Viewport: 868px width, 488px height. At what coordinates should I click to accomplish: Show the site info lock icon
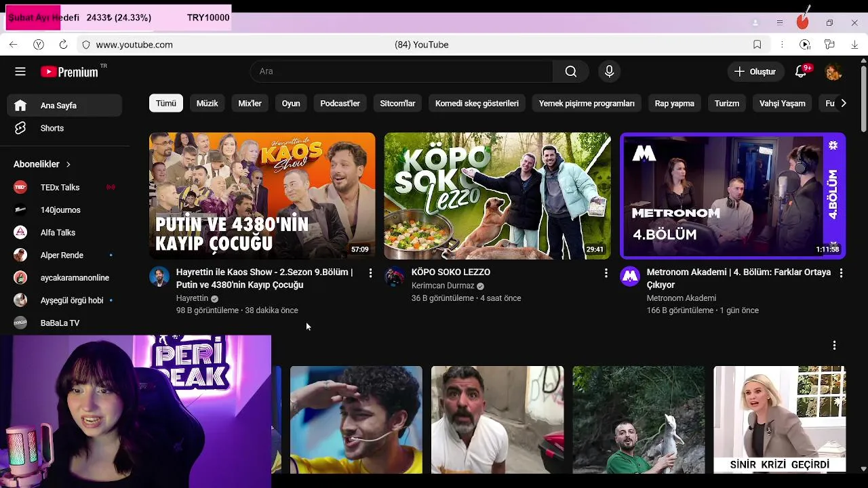point(86,44)
